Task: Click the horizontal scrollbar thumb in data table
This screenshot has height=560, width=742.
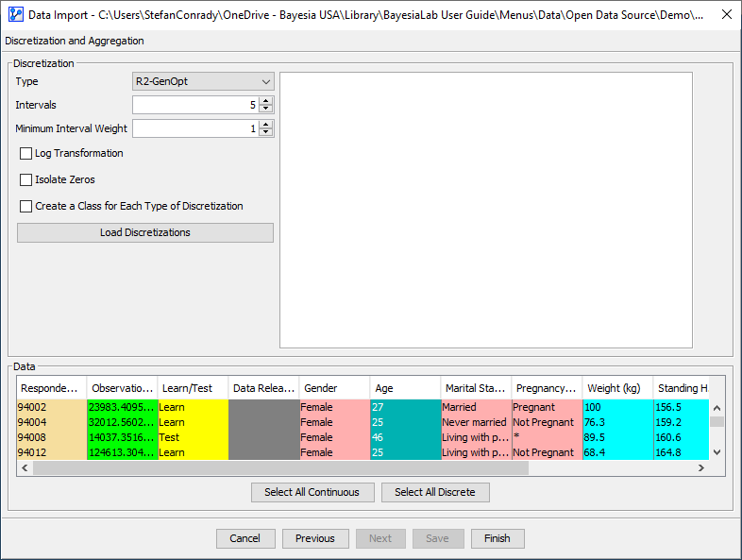Action: point(280,468)
